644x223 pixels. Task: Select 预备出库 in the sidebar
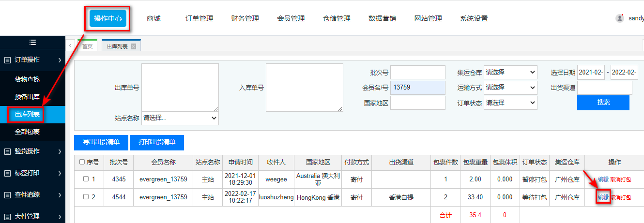(27, 97)
